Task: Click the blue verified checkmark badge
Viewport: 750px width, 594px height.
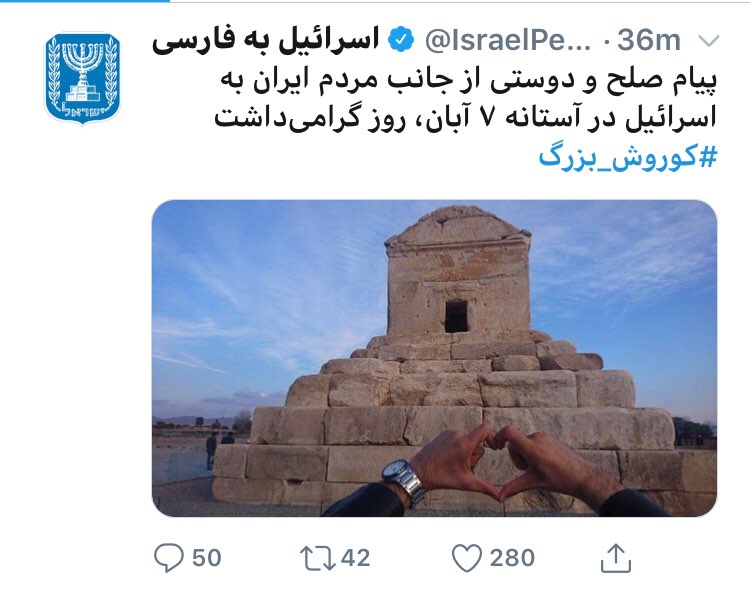Action: click(x=402, y=41)
